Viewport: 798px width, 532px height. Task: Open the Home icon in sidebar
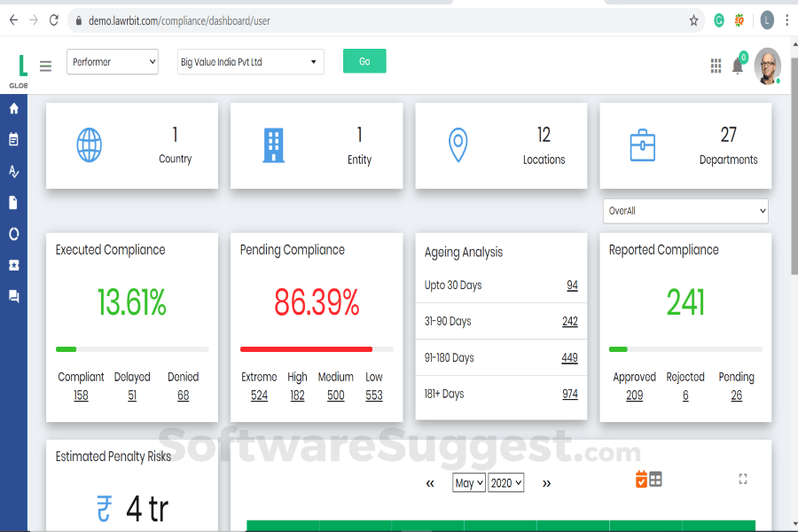(x=12, y=108)
